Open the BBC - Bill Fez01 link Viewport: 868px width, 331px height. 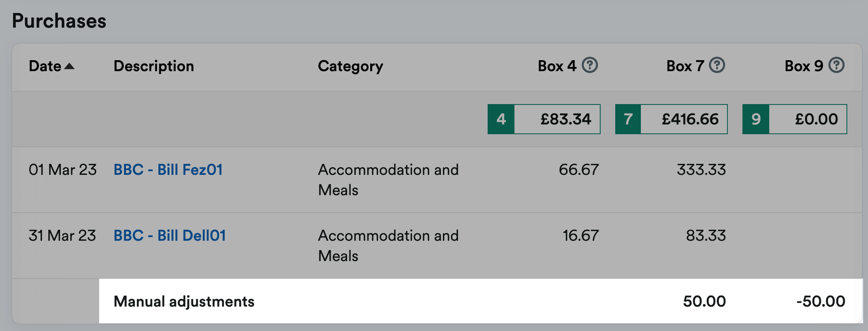click(168, 170)
